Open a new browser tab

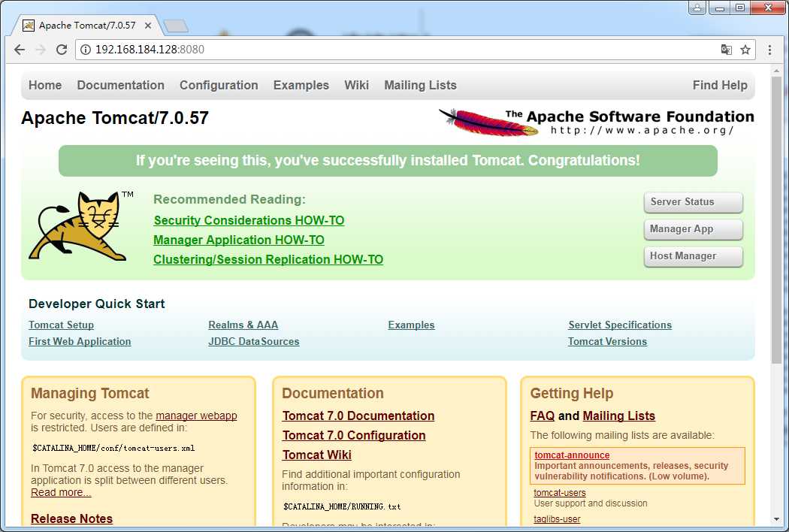[176, 26]
